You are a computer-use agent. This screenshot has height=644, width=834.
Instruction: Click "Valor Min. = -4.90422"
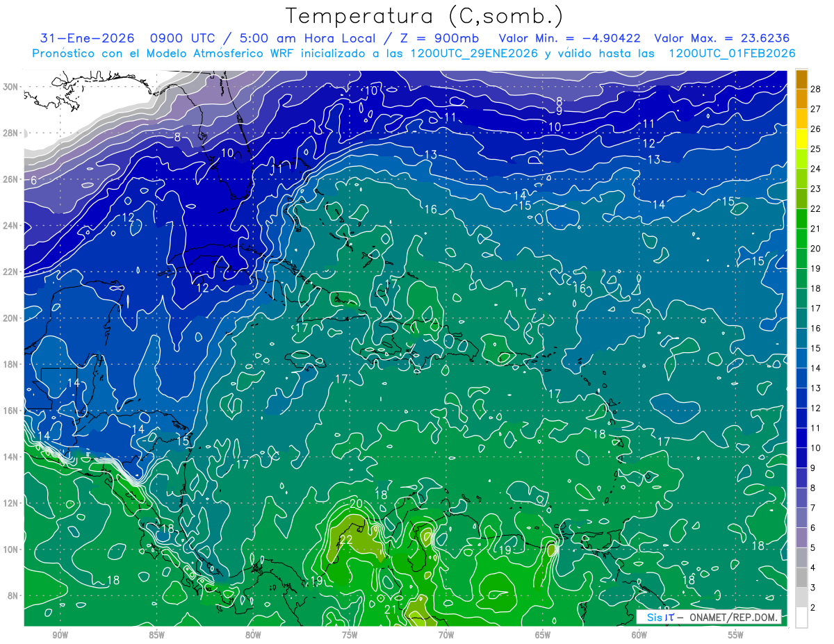tap(570, 38)
